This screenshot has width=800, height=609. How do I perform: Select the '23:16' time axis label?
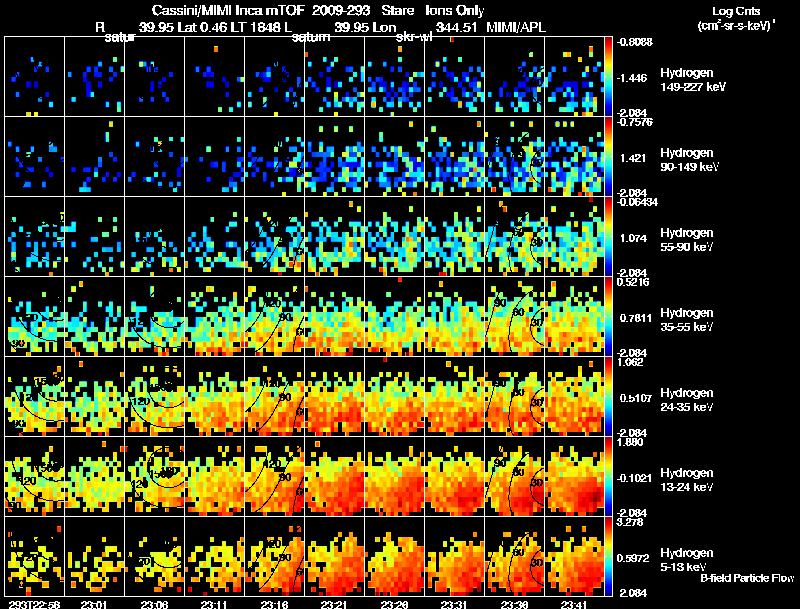pyautogui.click(x=274, y=604)
